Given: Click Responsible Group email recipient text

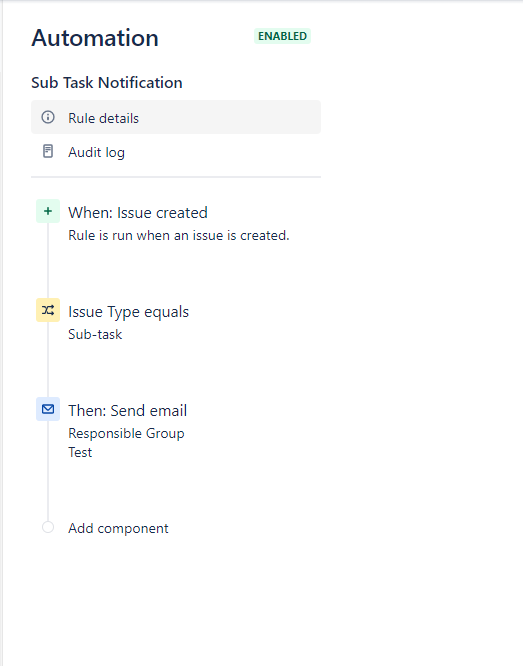Looking at the screenshot, I should (x=126, y=434).
